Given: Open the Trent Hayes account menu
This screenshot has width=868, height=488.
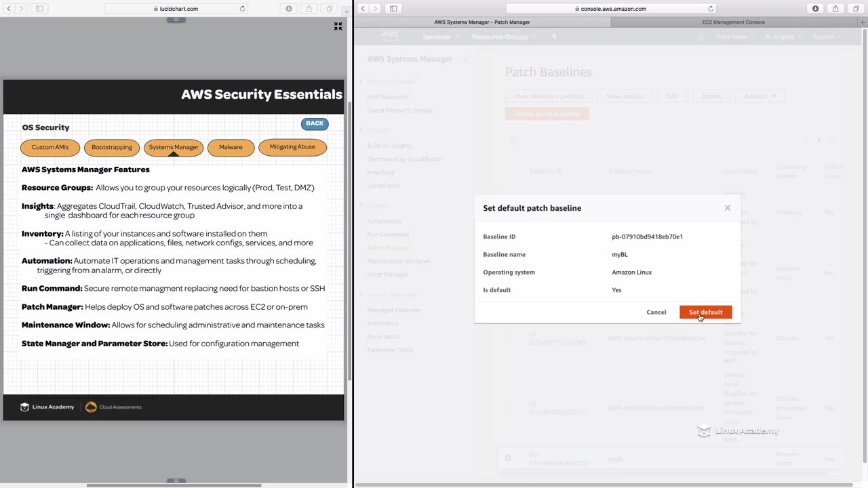Looking at the screenshot, I should [734, 37].
